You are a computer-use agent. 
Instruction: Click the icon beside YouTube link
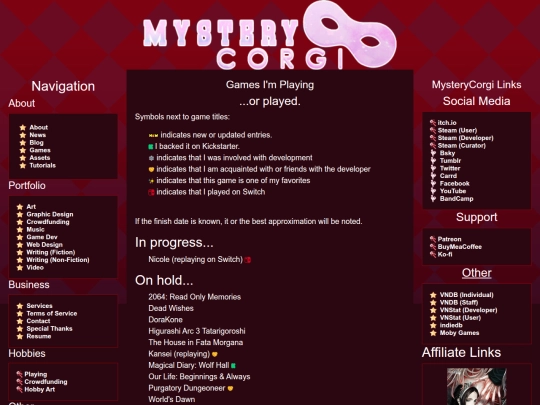click(x=433, y=191)
